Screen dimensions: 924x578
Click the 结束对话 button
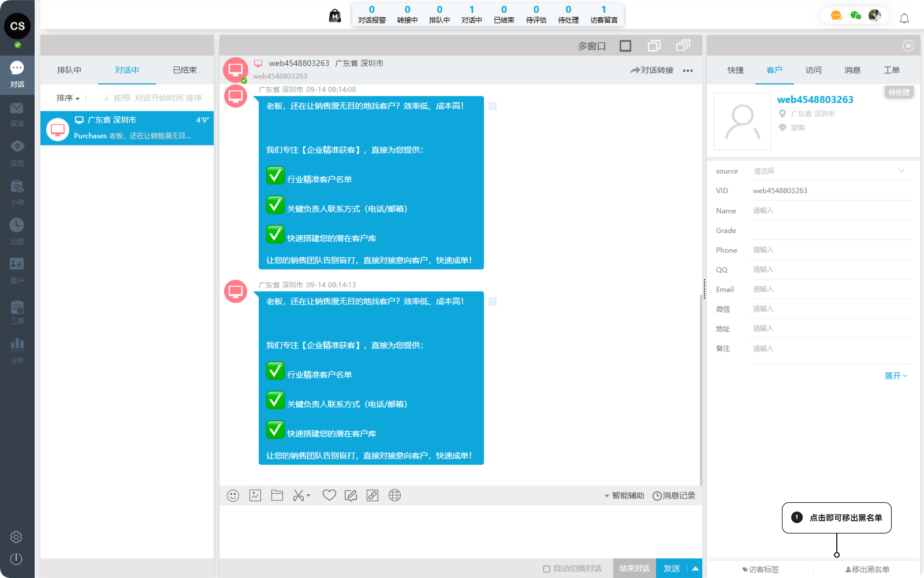(634, 569)
